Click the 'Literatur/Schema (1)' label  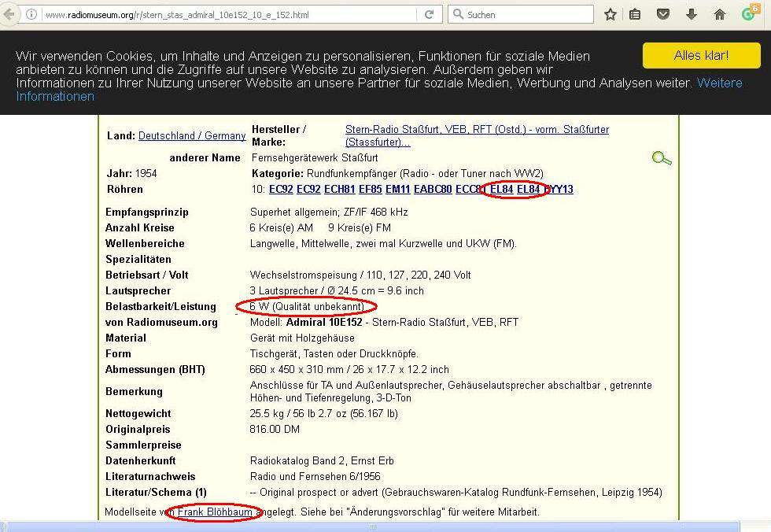pyautogui.click(x=156, y=492)
